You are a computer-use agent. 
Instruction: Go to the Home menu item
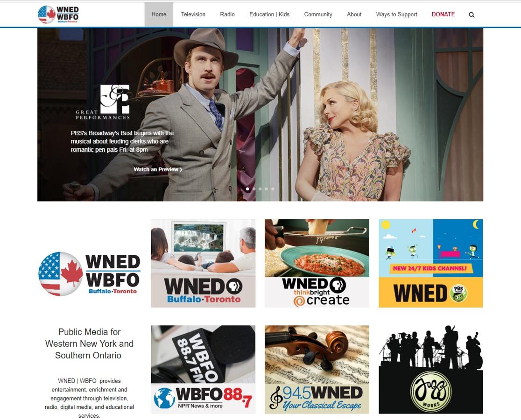[159, 14]
